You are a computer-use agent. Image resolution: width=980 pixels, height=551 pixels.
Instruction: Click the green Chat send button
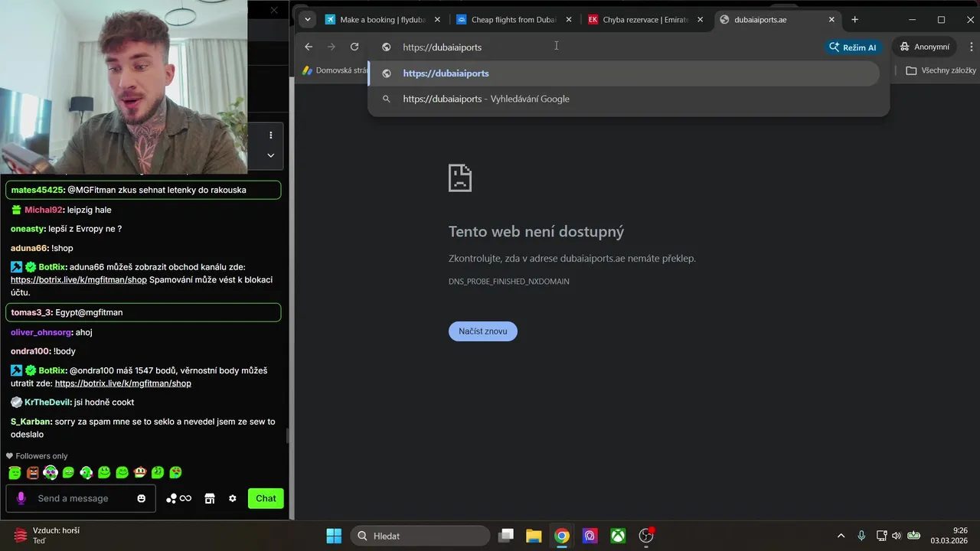coord(266,498)
